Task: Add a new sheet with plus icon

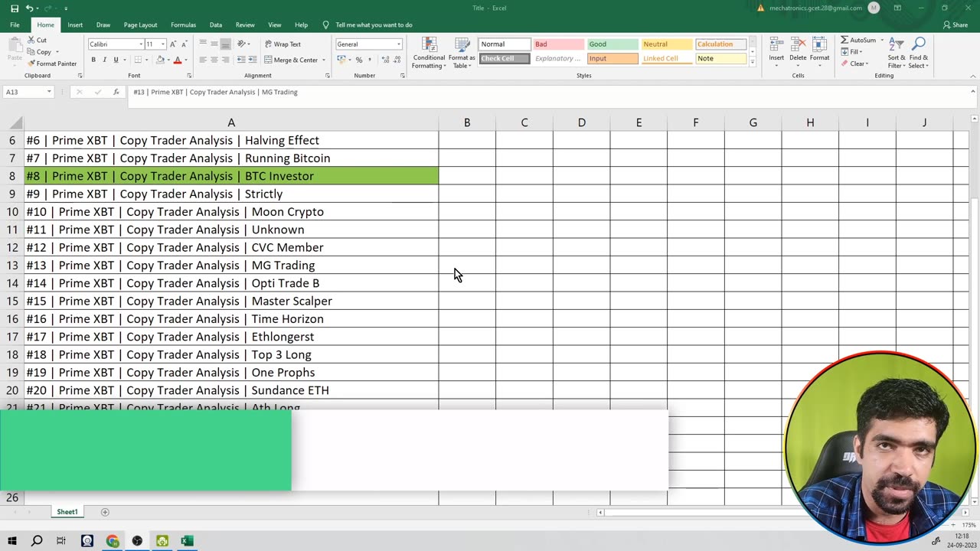Action: pyautogui.click(x=105, y=512)
